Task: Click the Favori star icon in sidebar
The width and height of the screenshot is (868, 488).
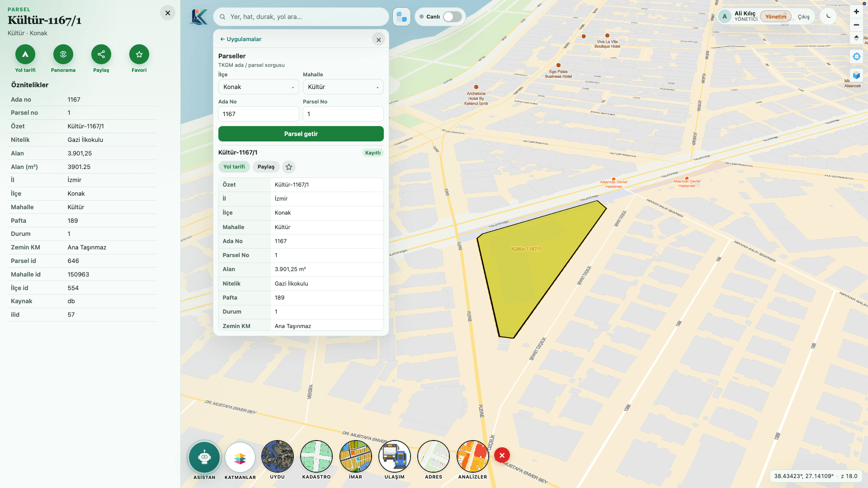Action: pyautogui.click(x=139, y=54)
